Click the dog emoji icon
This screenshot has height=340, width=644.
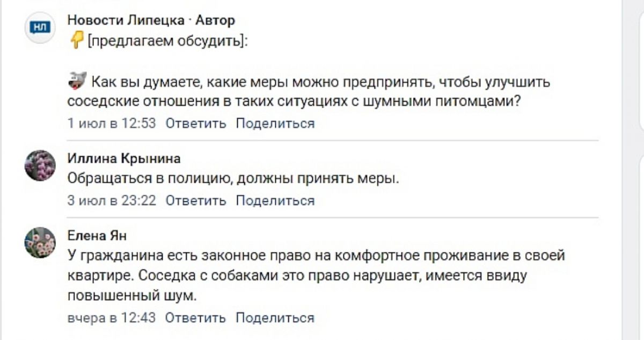click(78, 82)
